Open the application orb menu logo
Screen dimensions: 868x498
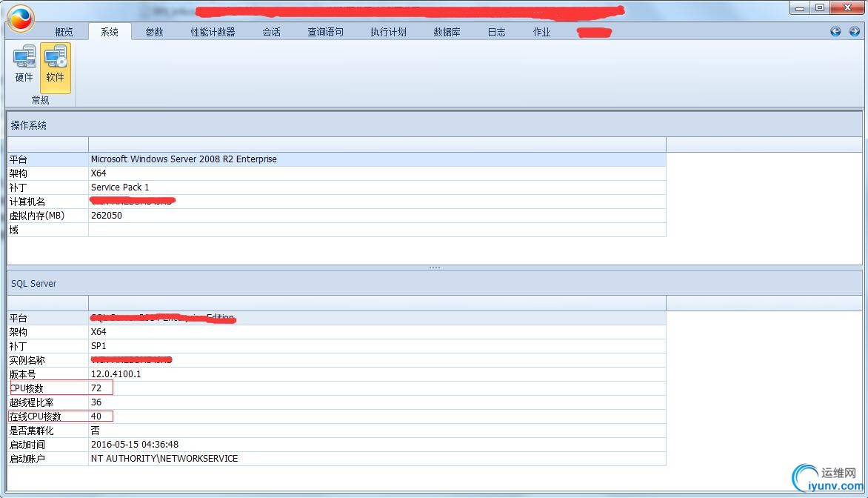coord(21,19)
